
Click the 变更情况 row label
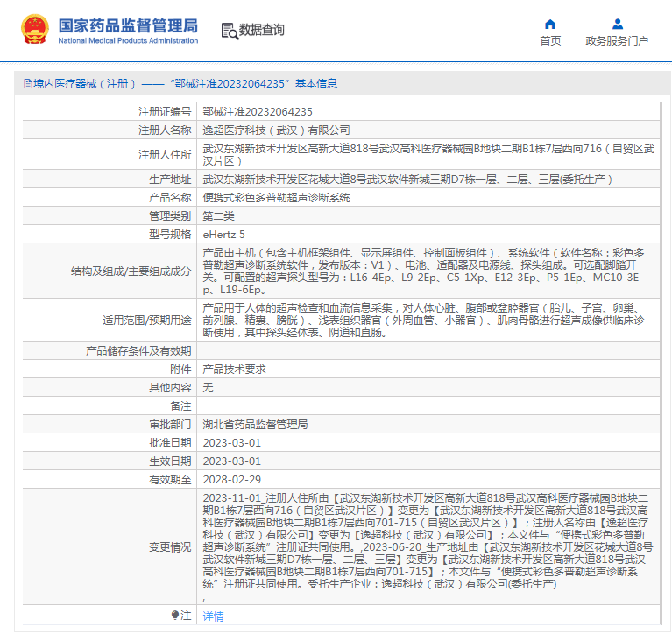(170, 547)
